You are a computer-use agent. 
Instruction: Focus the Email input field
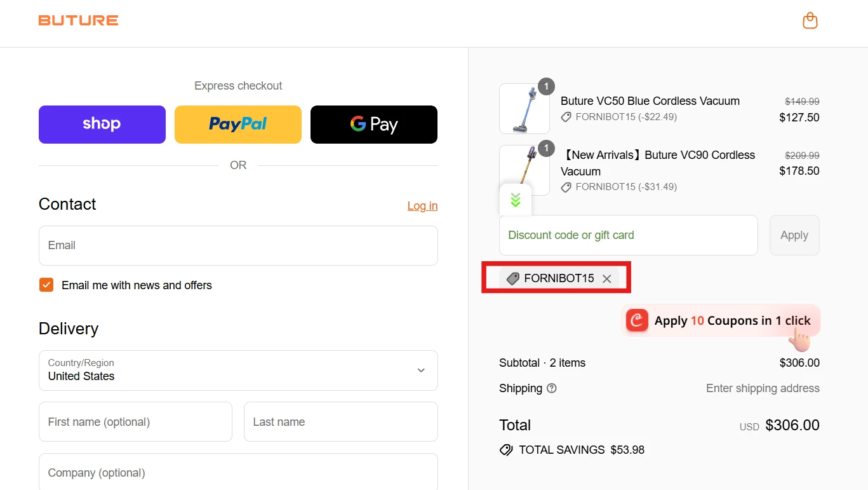tap(238, 245)
